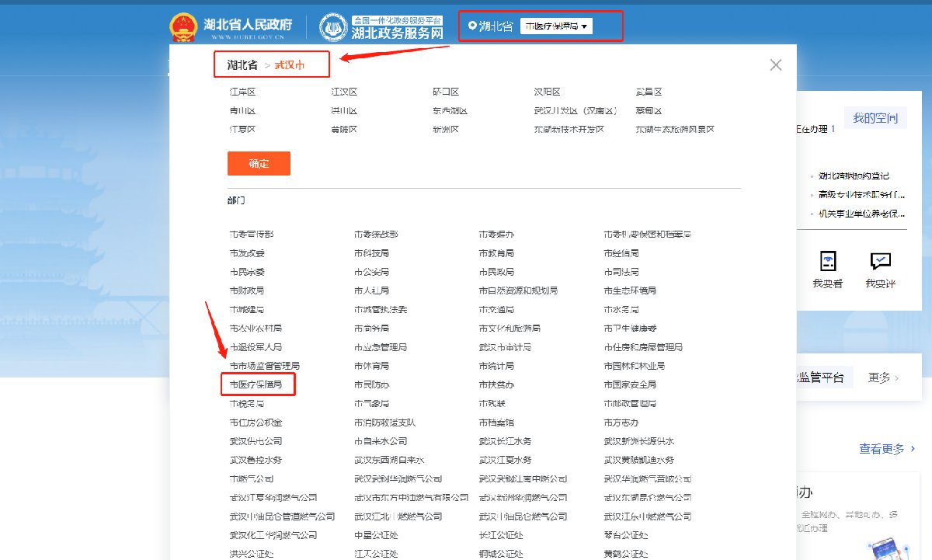This screenshot has width=932, height=560.
Task: Click 湖北省 in the popup breadcrumb
Action: pyautogui.click(x=242, y=65)
